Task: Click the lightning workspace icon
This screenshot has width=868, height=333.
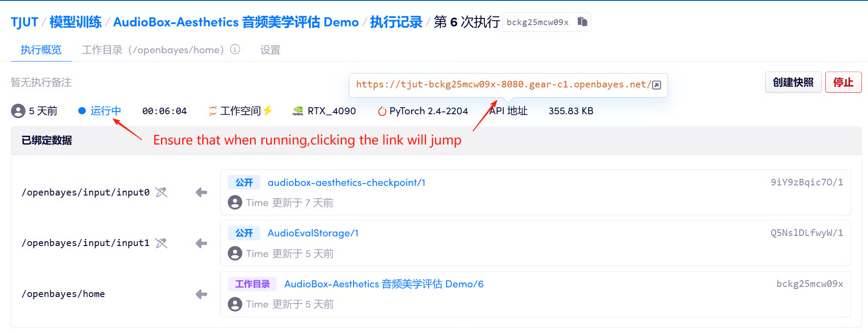Action: [267, 111]
